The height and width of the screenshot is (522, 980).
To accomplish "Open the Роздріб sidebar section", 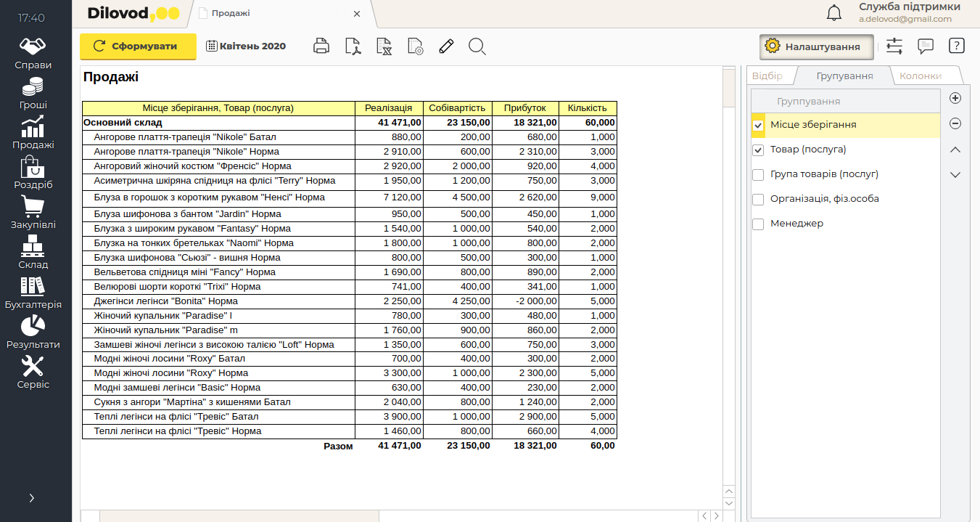I will pos(33,174).
